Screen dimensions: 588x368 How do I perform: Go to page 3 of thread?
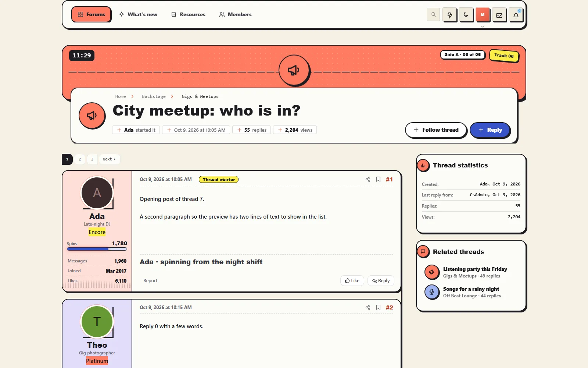92,159
